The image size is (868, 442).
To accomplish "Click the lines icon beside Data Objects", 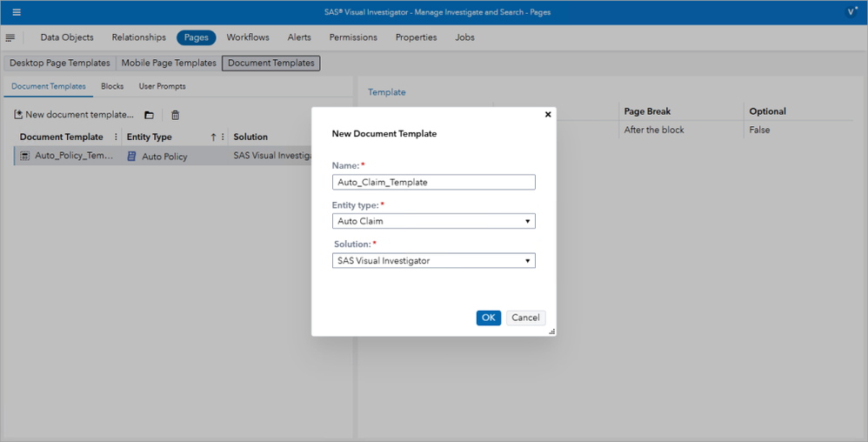I will pos(10,37).
